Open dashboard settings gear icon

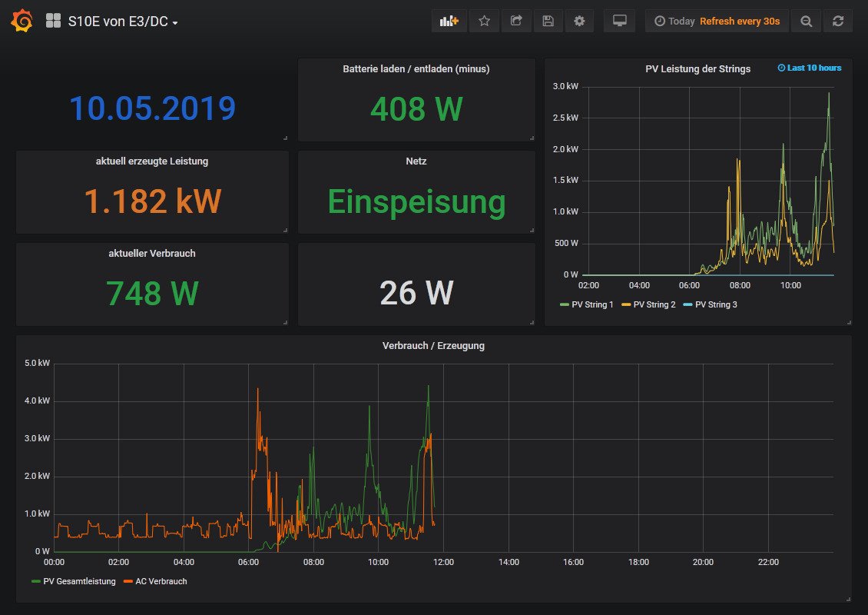pos(579,22)
